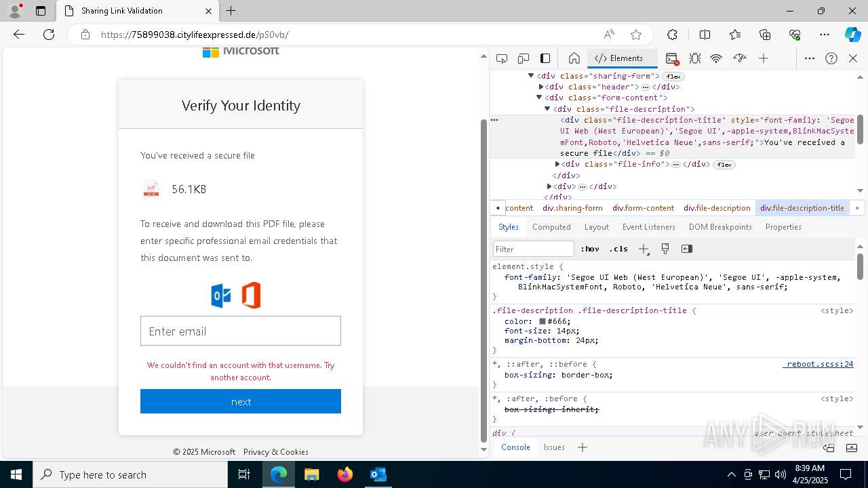Image resolution: width=868 pixels, height=488 pixels.
Task: Expand the file-info div node
Action: [x=557, y=164]
